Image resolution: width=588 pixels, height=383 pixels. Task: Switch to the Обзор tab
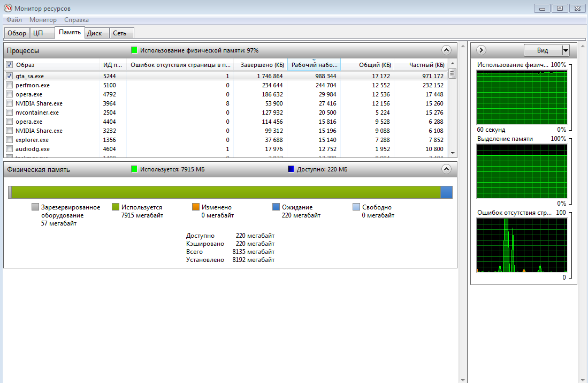pyautogui.click(x=17, y=33)
